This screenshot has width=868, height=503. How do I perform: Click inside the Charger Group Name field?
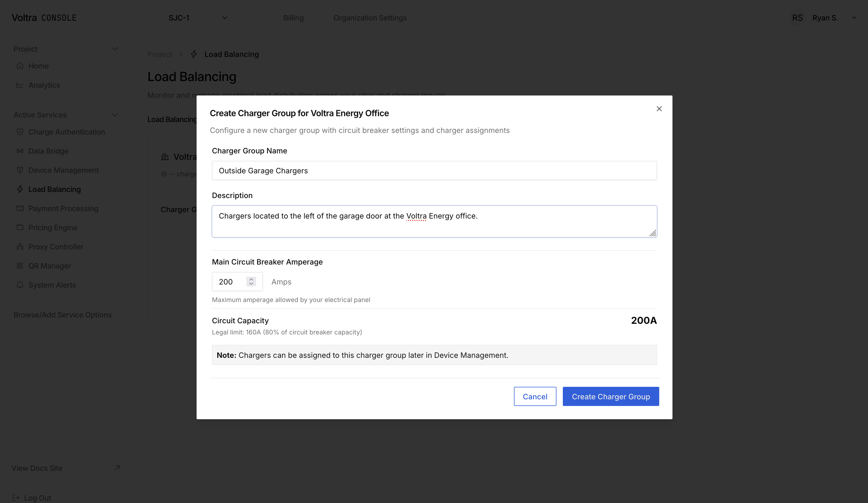click(434, 170)
